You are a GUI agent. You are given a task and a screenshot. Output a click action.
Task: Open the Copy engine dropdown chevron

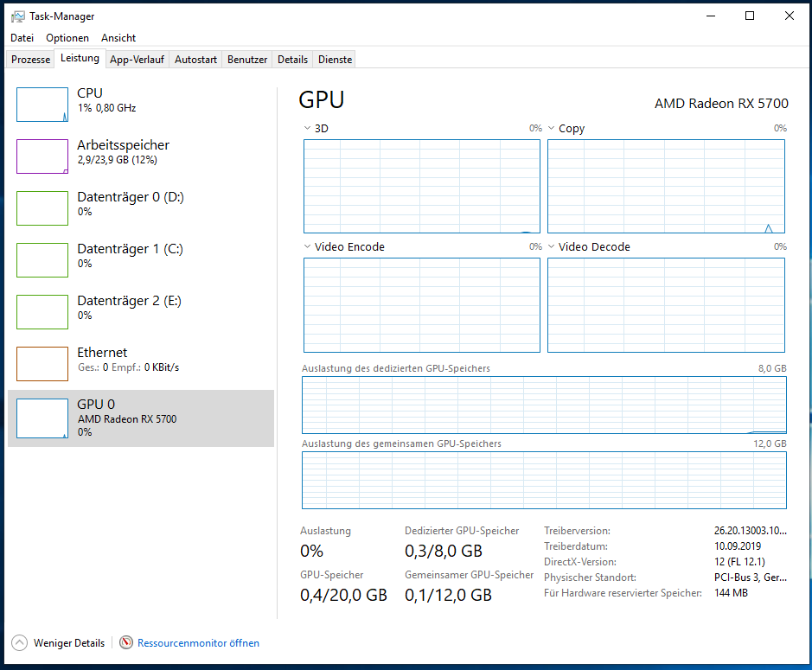coord(551,128)
